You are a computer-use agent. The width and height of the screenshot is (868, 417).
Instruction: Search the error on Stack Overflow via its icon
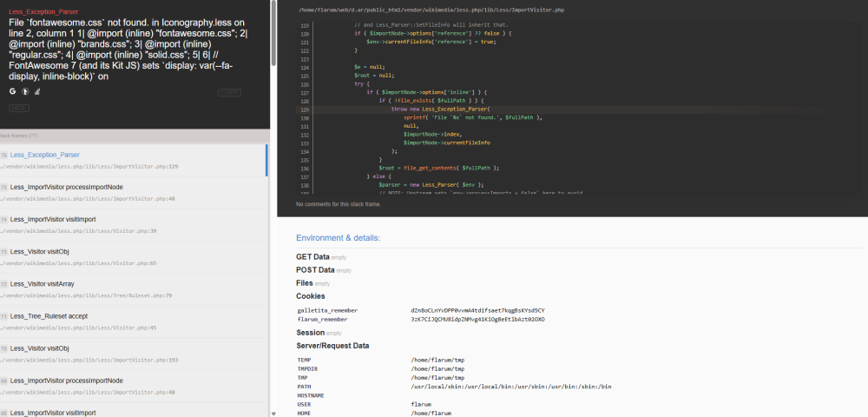37,91
